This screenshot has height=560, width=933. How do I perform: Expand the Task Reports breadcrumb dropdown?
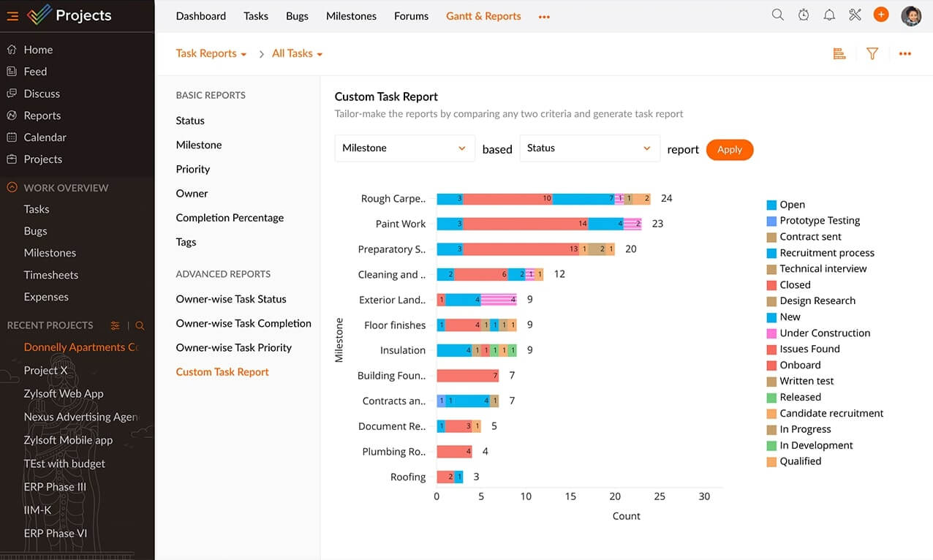pos(211,53)
